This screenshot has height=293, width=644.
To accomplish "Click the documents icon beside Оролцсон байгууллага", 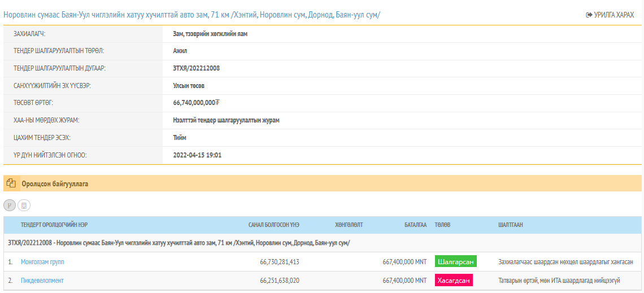I will click(11, 183).
